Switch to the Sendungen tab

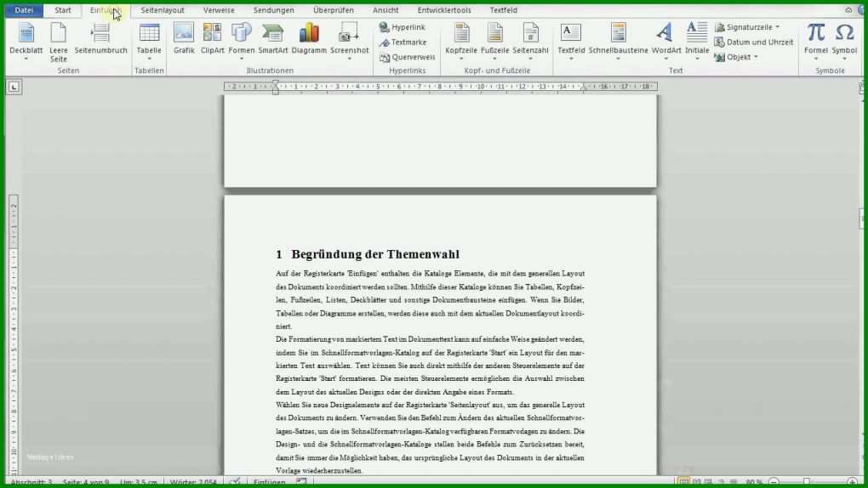click(x=273, y=10)
